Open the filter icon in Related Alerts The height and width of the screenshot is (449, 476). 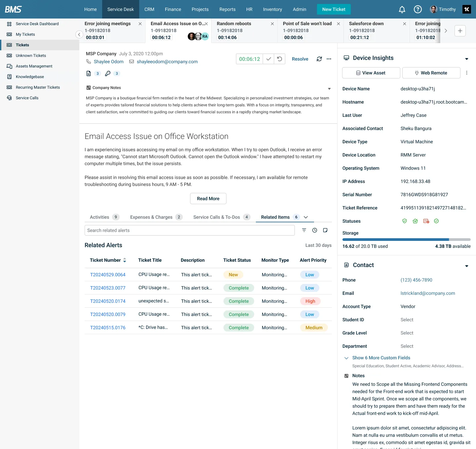click(304, 230)
